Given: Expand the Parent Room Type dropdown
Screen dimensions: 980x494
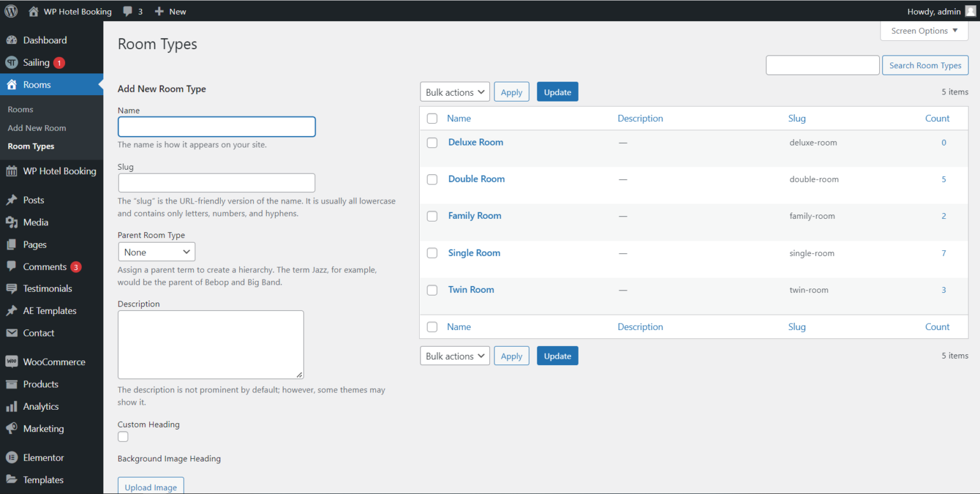Looking at the screenshot, I should coord(156,252).
